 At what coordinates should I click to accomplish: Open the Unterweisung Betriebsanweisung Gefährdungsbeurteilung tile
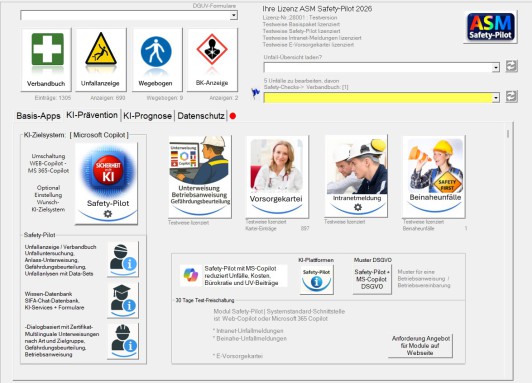tap(200, 176)
